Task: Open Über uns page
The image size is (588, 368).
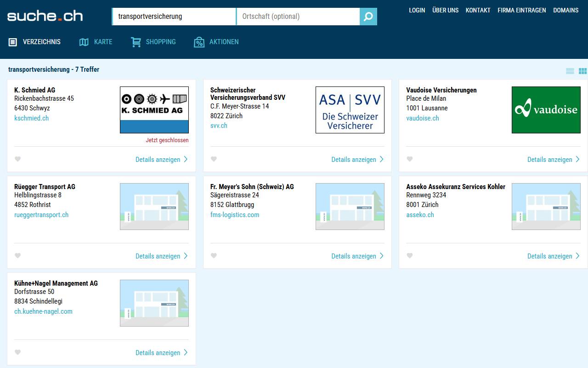Action: pos(445,10)
